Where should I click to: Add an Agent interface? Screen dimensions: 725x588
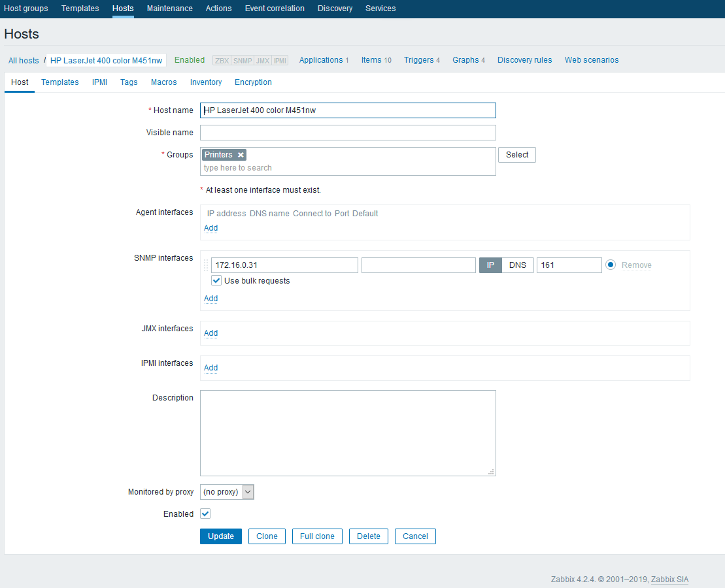211,228
